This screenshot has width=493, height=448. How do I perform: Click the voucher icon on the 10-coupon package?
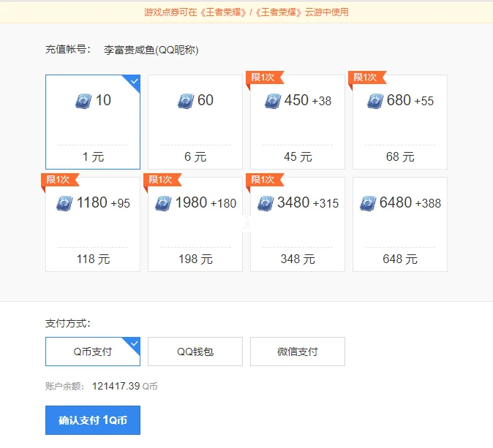point(83,101)
